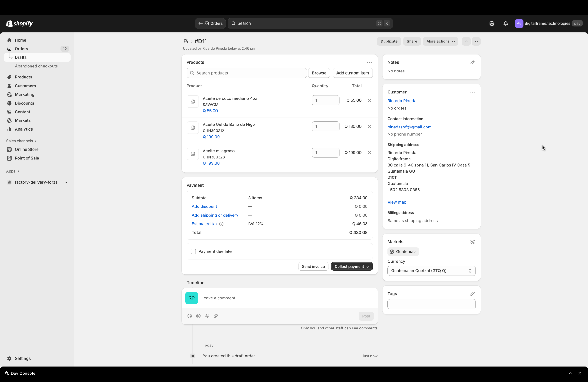588x382 pixels.
Task: Open the More actions dropdown
Action: (440, 42)
